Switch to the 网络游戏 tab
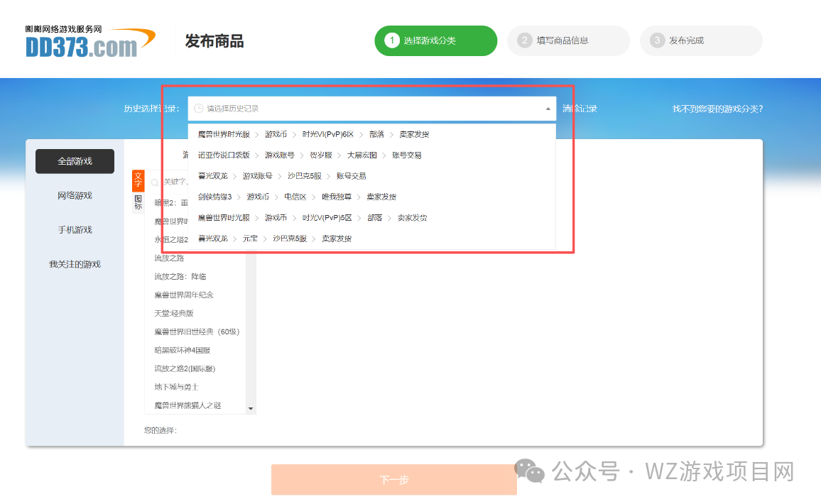 click(75, 195)
